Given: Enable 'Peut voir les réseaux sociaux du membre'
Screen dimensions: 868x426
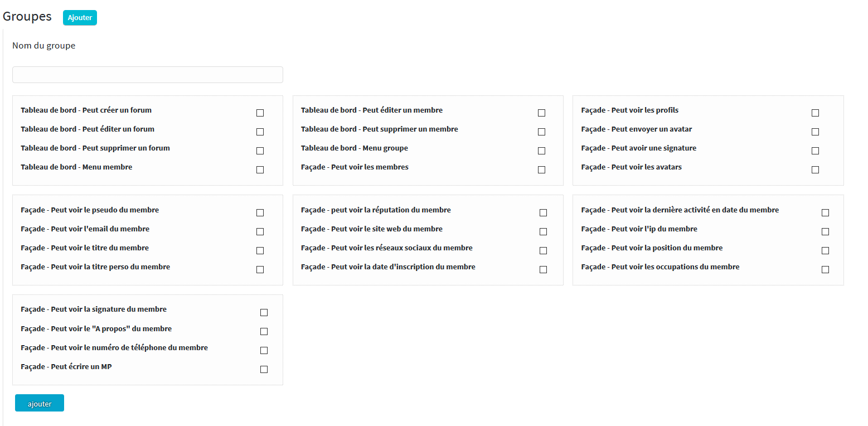Looking at the screenshot, I should pyautogui.click(x=543, y=251).
